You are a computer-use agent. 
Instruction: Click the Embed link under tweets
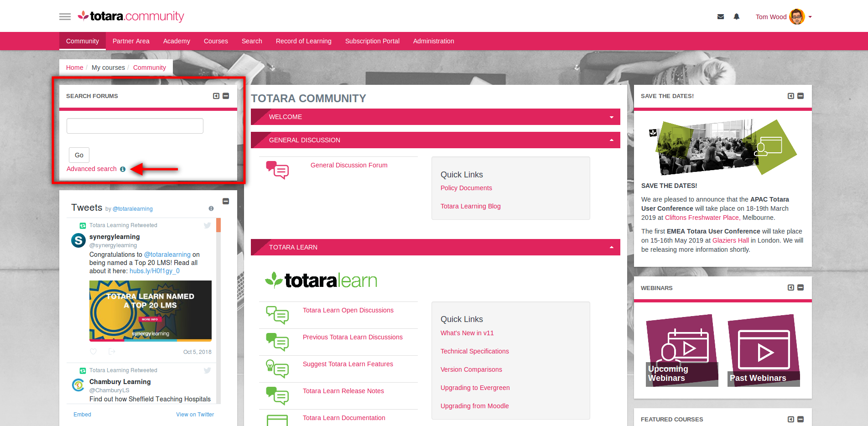(x=82, y=415)
